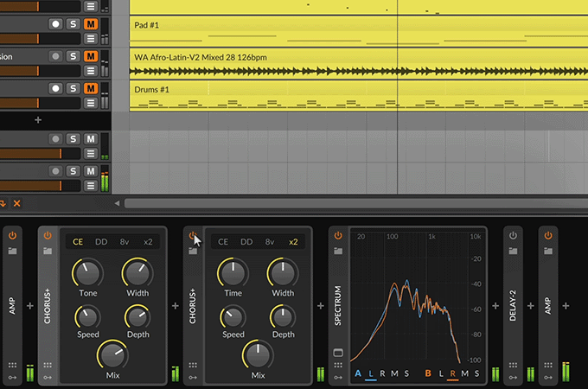Open preset folder of the second Chorus+
Viewport: 588px width, 389px height.
click(193, 251)
